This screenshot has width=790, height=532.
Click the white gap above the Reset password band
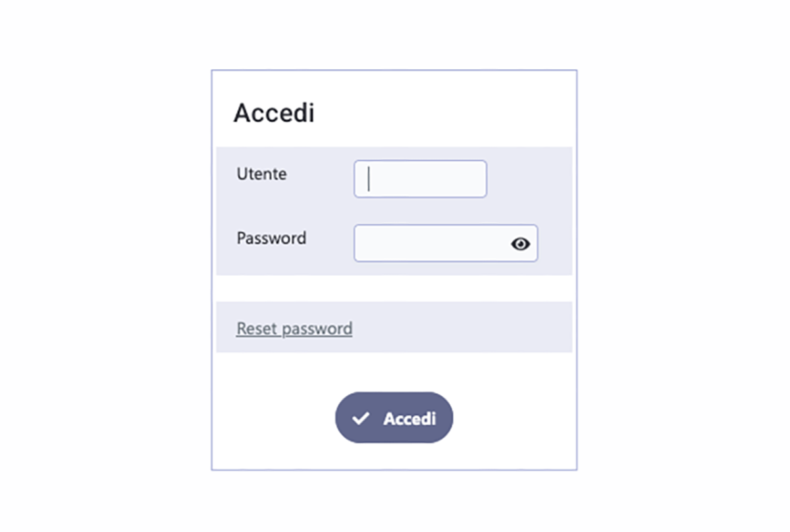pos(394,288)
